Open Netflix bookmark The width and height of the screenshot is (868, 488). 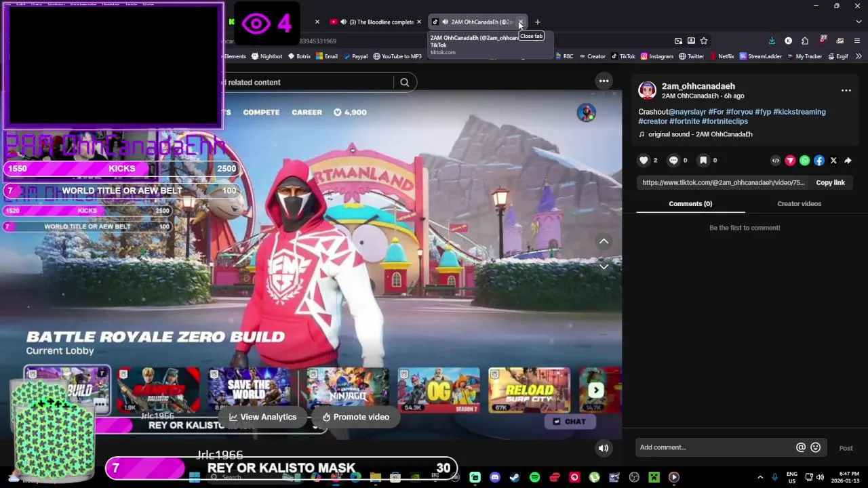click(x=722, y=56)
